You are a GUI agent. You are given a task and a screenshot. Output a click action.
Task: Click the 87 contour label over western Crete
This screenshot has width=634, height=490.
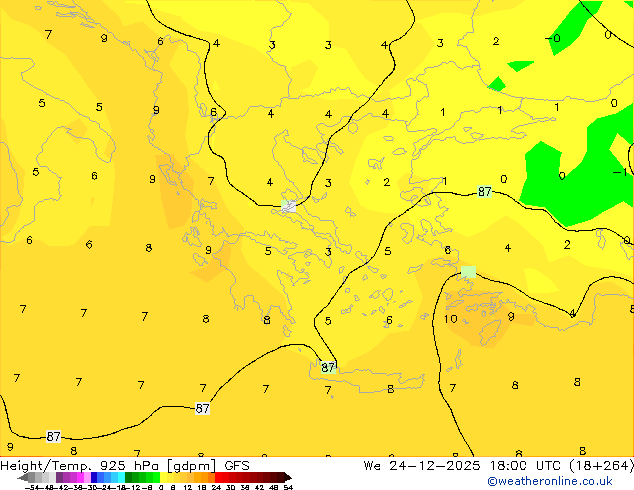[328, 368]
